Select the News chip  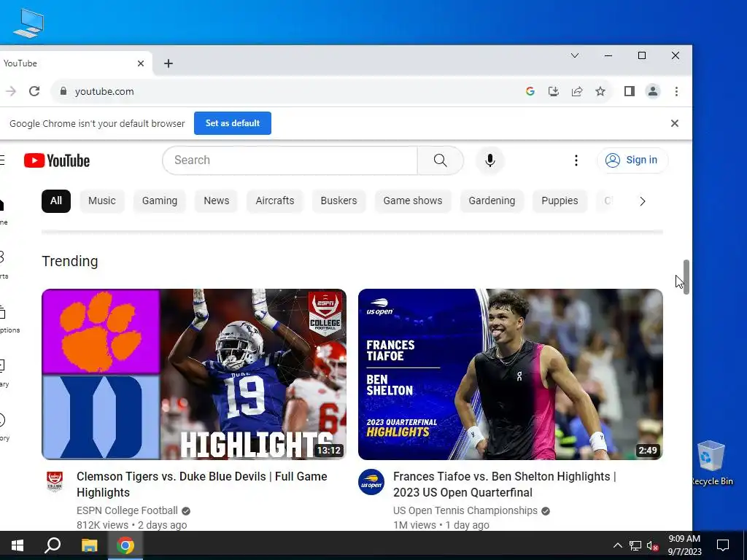216,201
